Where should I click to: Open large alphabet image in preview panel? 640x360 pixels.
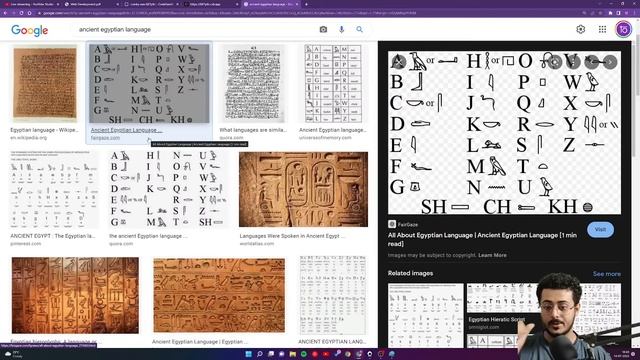[504, 133]
